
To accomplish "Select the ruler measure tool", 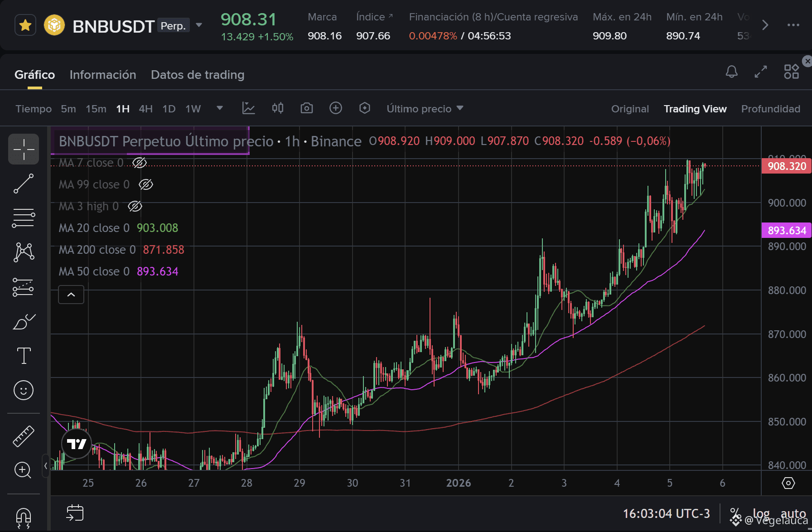I will (24, 436).
